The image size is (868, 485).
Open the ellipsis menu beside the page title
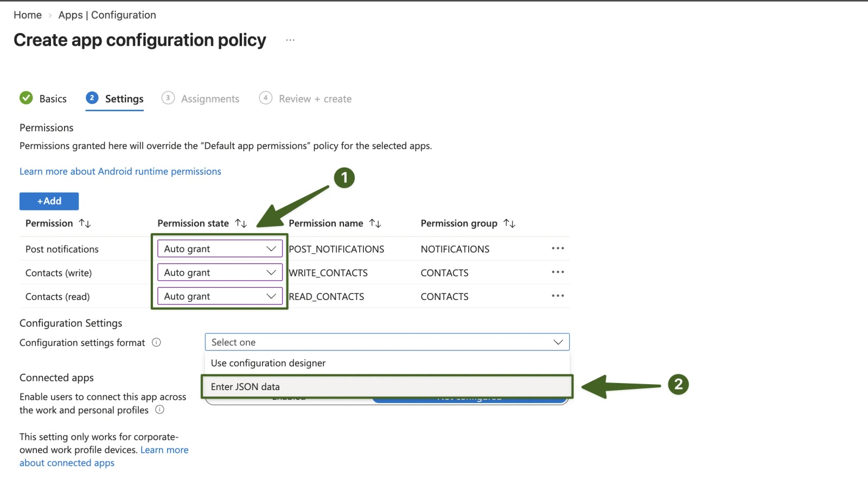pyautogui.click(x=290, y=40)
